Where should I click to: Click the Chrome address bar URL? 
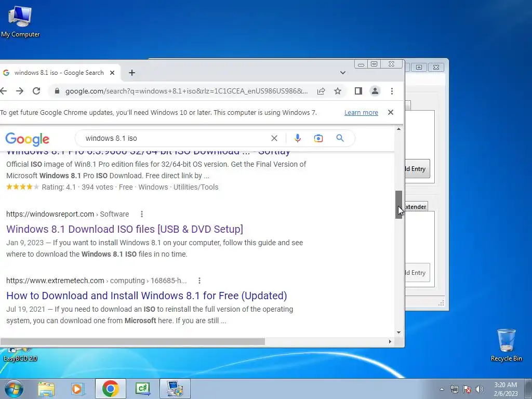coord(187,91)
